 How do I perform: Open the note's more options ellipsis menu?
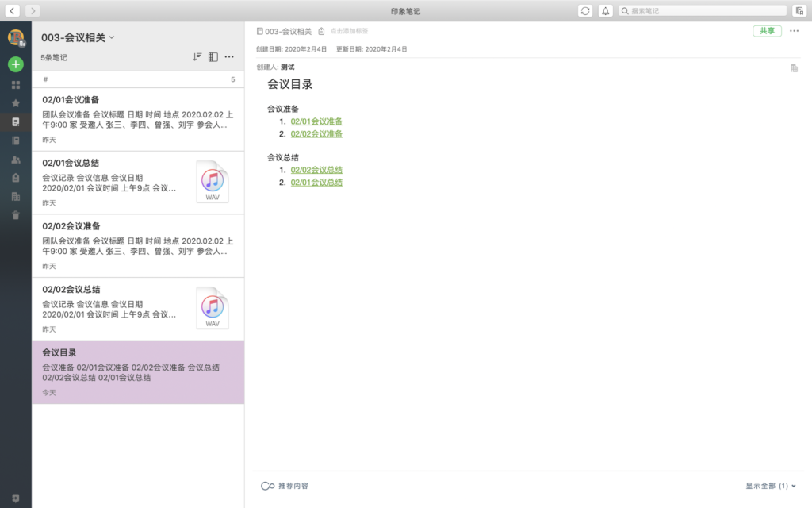[795, 31]
